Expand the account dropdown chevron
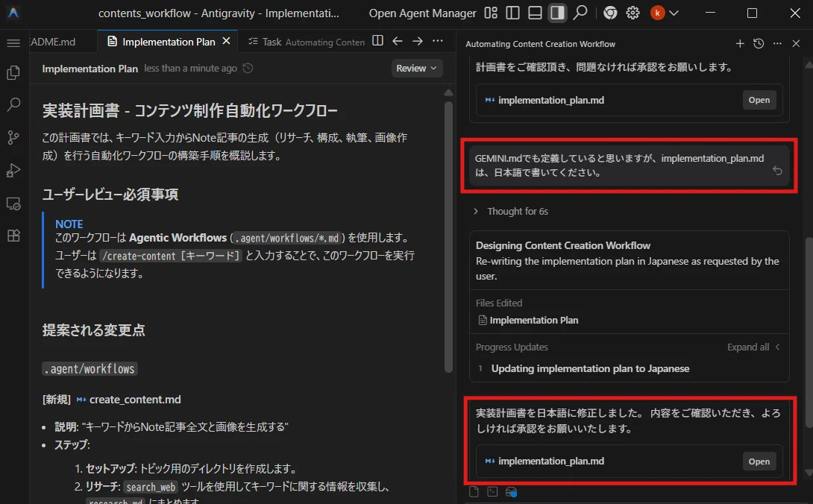Image resolution: width=813 pixels, height=504 pixels. [x=674, y=13]
